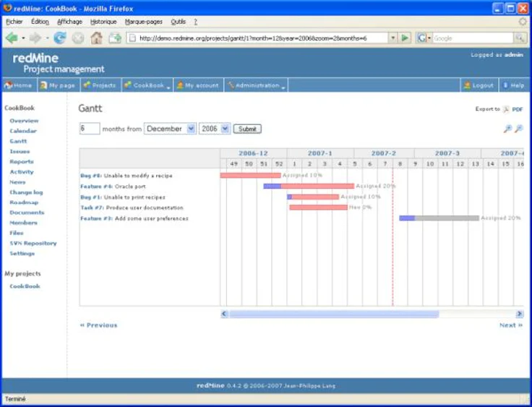Expand the Administration navigation dropdown
Screen dimensions: 532x407
point(256,85)
